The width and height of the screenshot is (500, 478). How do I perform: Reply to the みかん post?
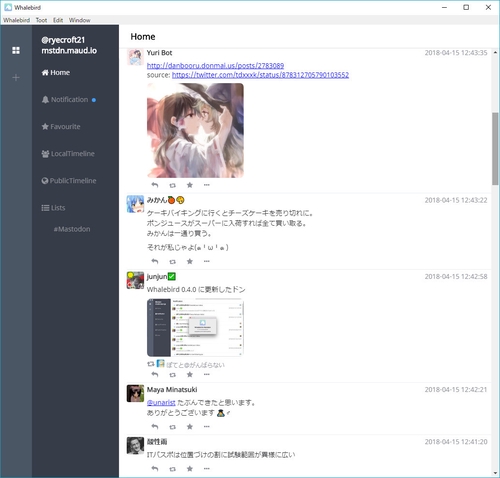[155, 261]
